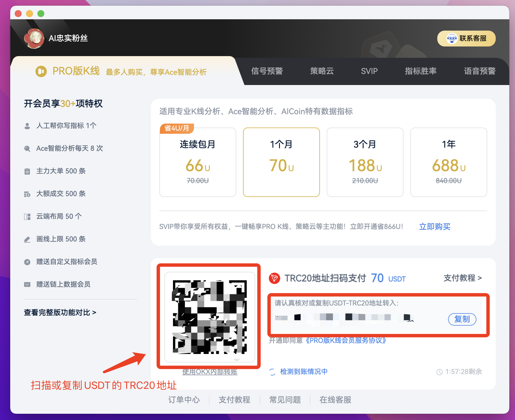Click the 人工帮你写指标 1个 privilege
515x420 pixels.
point(66,126)
